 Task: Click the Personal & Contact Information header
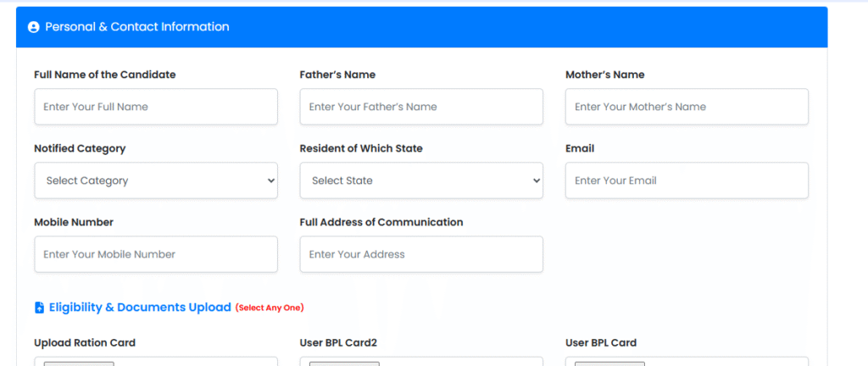click(x=136, y=27)
